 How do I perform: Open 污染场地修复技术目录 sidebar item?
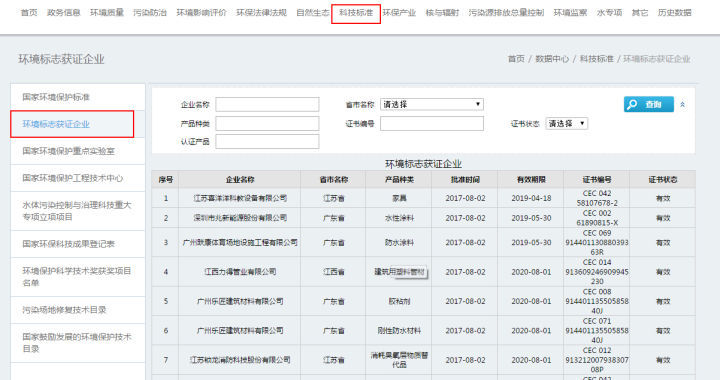point(64,310)
